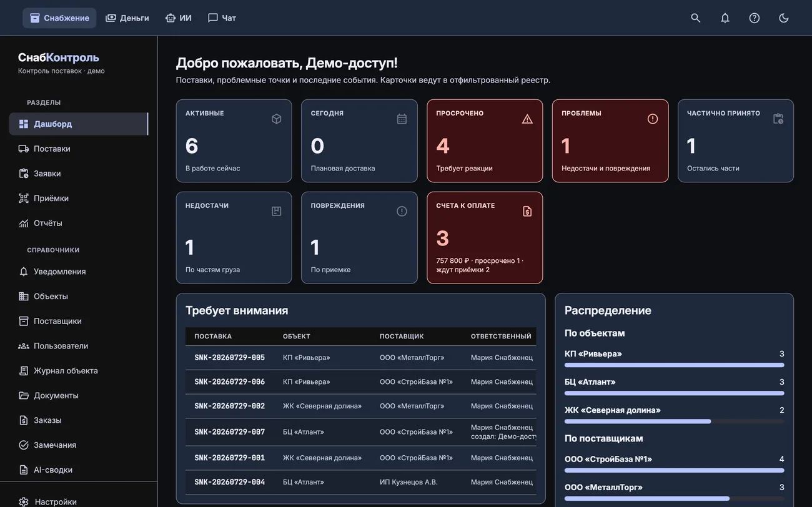812x507 pixels.
Task: Click the invoice icon beside Заказы
Action: coord(24,420)
